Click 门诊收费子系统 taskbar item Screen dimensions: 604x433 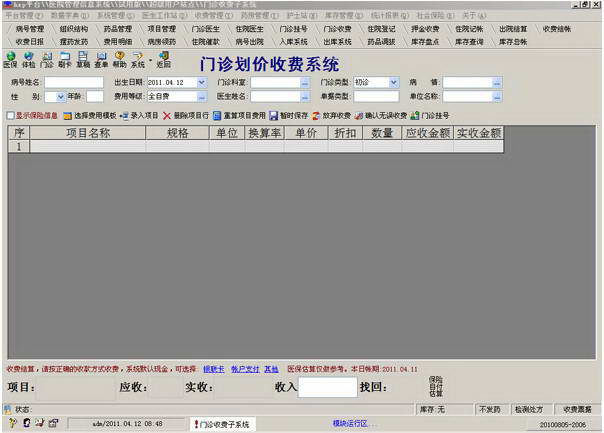[223, 424]
